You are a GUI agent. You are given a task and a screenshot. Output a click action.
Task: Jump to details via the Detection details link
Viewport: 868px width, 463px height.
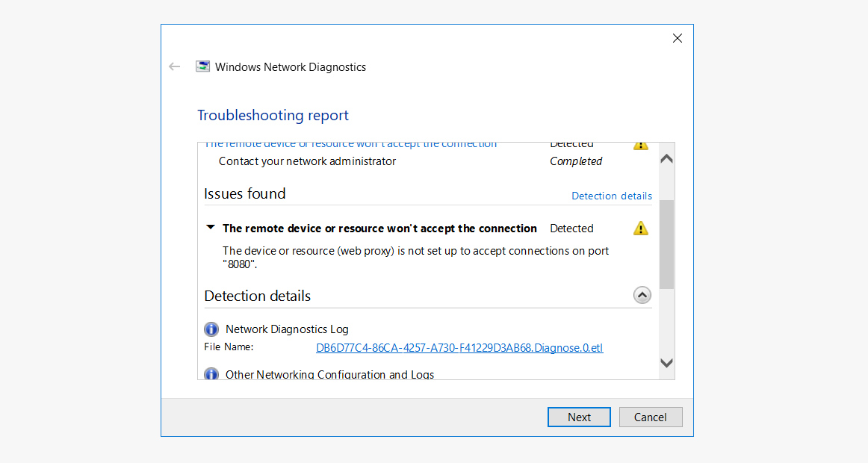pos(611,196)
